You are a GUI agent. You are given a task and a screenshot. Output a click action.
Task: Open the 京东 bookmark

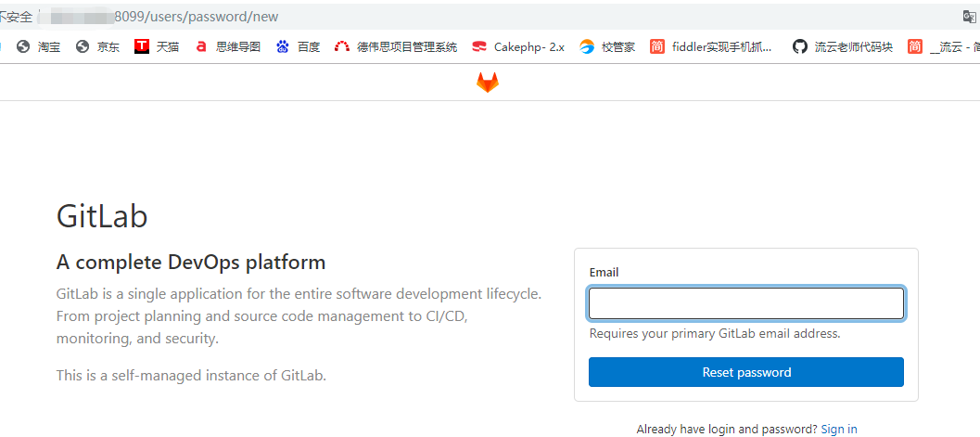(x=97, y=47)
